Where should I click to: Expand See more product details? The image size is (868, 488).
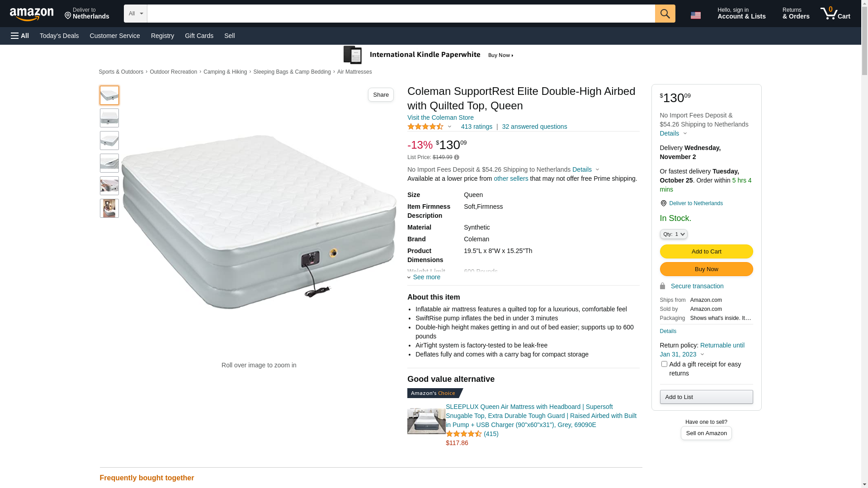(424, 277)
